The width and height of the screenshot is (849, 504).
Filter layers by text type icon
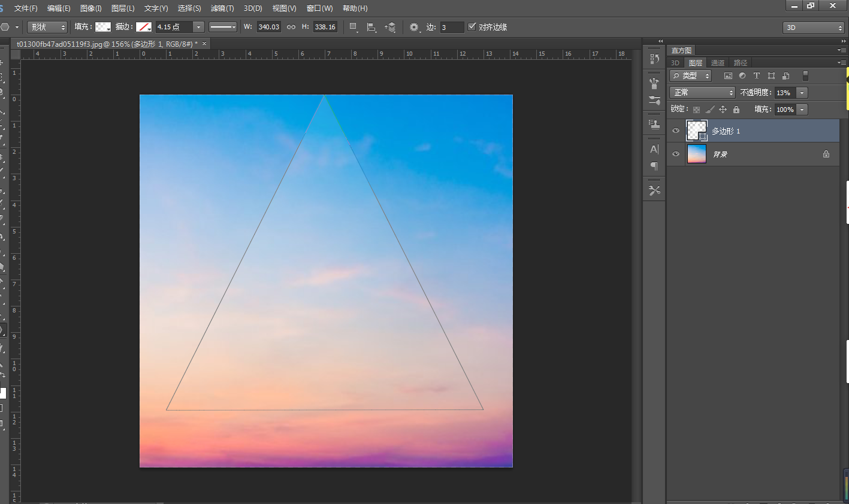[x=756, y=76]
